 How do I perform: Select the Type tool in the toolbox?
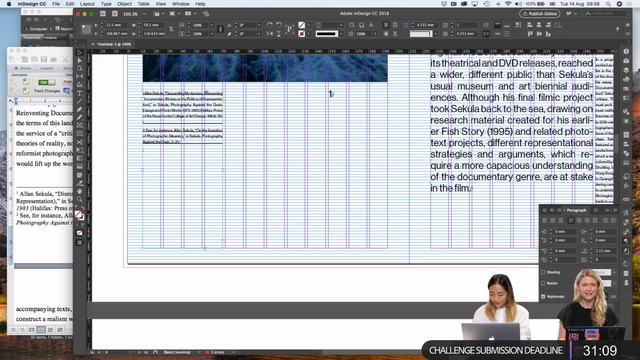[x=80, y=93]
